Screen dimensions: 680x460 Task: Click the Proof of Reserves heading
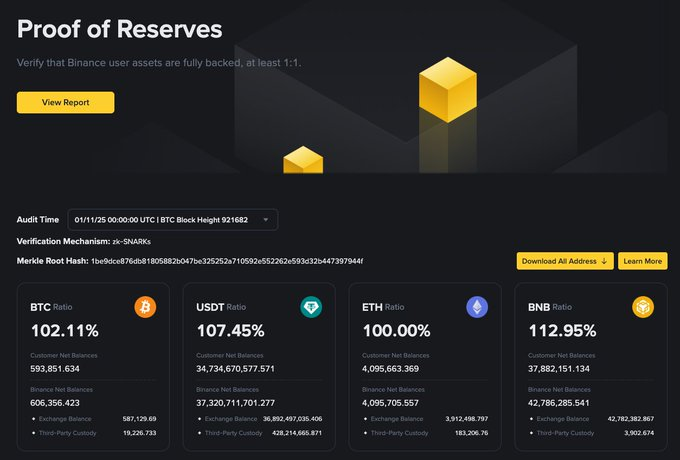pyautogui.click(x=120, y=29)
